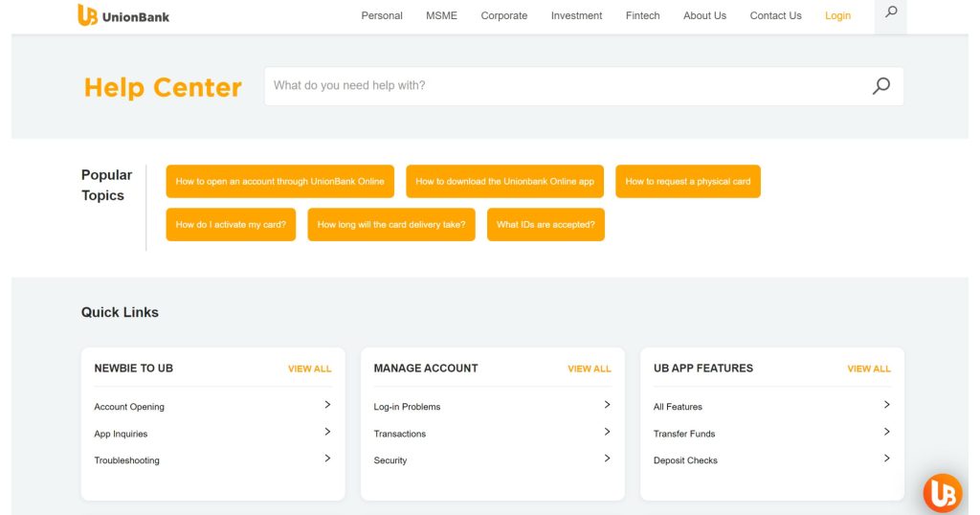The image size is (980, 515).
Task: Click the chevron beside Deposit Checks
Action: pos(887,459)
